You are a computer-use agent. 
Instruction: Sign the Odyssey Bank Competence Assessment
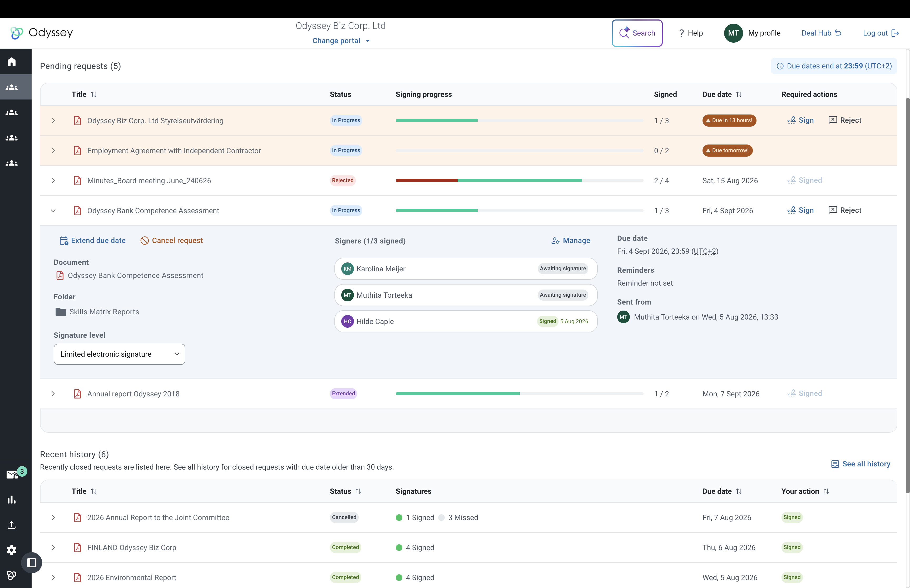click(x=800, y=210)
